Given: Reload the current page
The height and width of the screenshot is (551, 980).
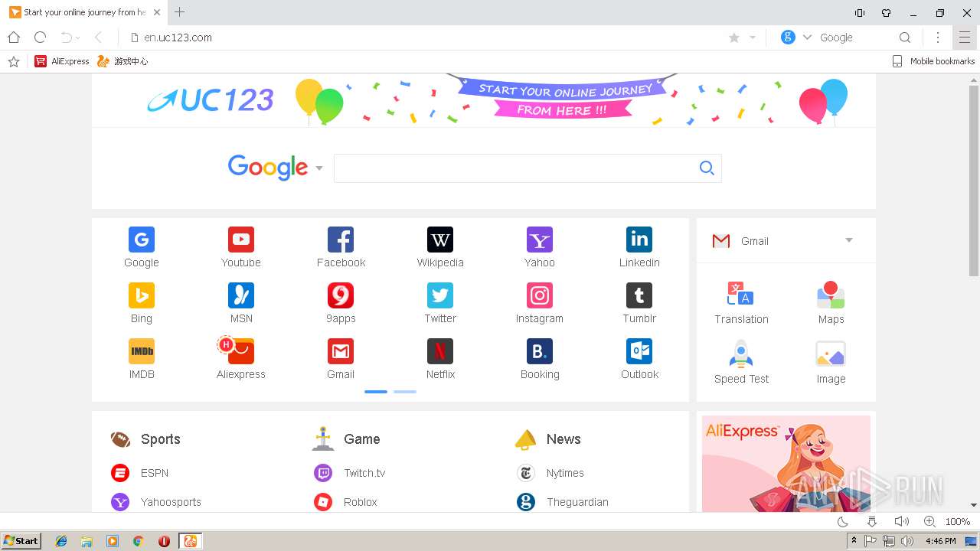Looking at the screenshot, I should click(x=41, y=37).
